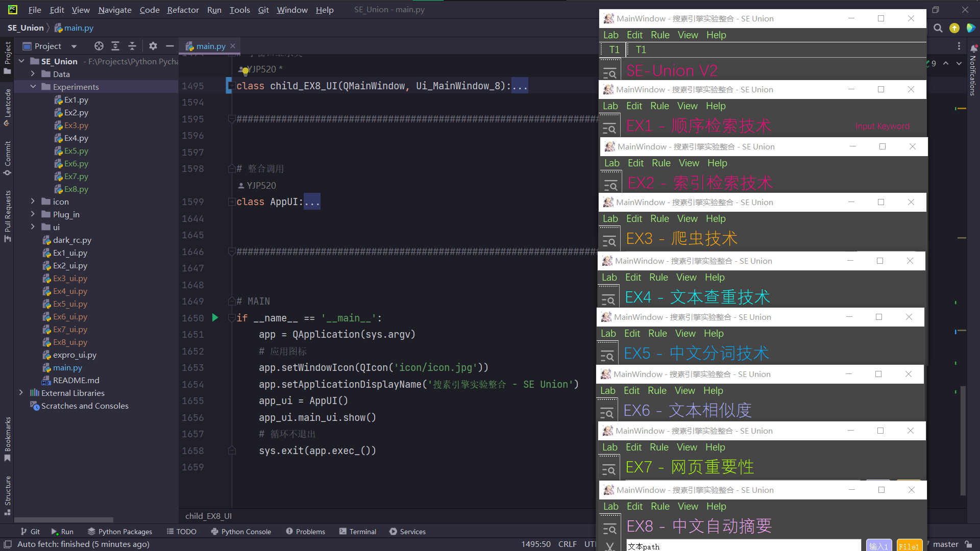Click the Collapse All icon in Project panel
The width and height of the screenshot is (980, 551).
132,46
